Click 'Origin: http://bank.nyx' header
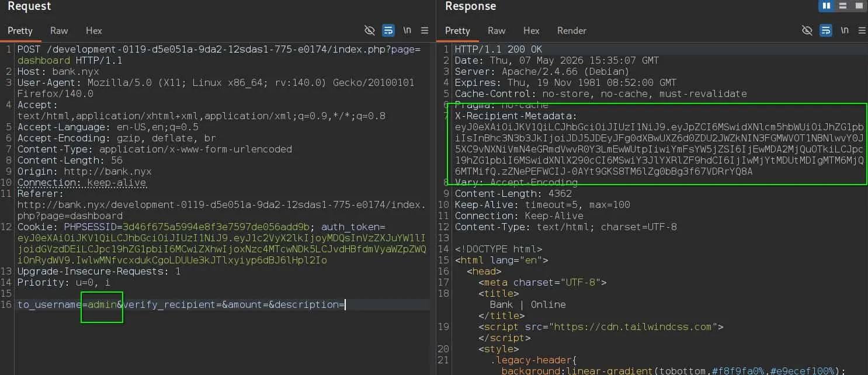This screenshot has height=375, width=868. coord(85,172)
